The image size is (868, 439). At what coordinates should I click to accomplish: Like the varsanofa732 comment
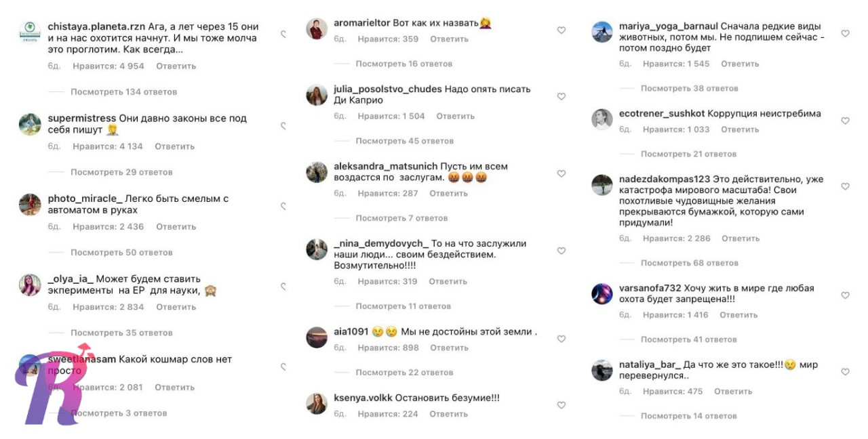coord(845,296)
